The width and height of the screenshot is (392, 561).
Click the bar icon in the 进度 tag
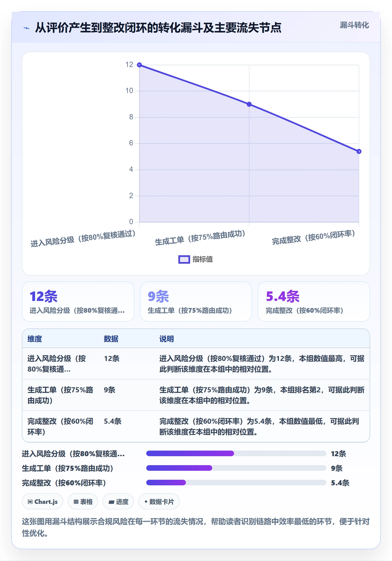click(x=111, y=502)
